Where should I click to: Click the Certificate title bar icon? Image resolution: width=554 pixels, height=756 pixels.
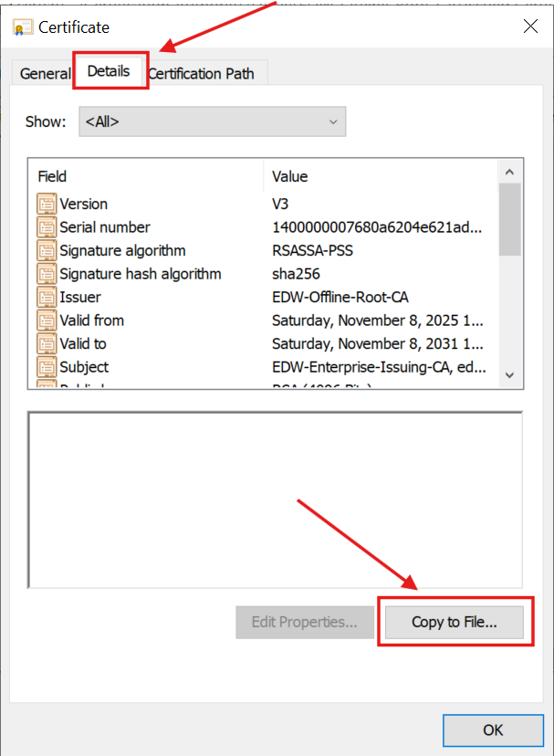tap(23, 27)
